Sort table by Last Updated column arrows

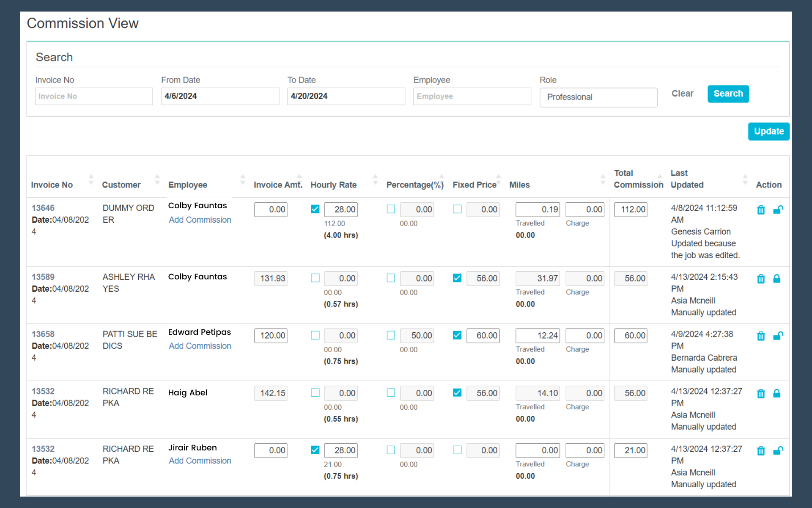[745, 179]
